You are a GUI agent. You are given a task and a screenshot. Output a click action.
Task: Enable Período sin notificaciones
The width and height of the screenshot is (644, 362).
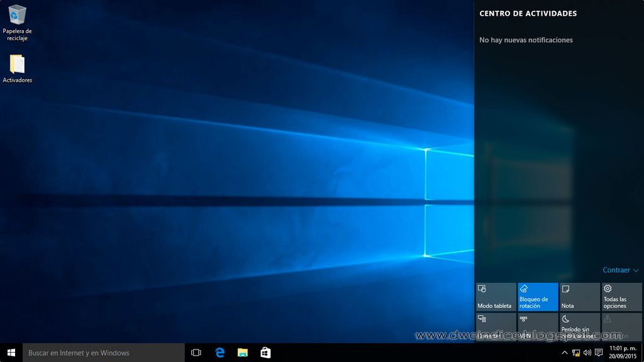pyautogui.click(x=579, y=327)
